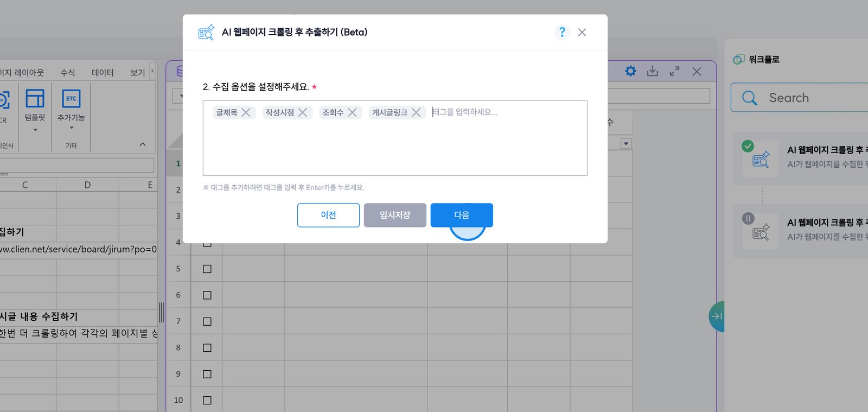Close the AI 웹페이지 크롤링 dialog
The height and width of the screenshot is (412, 868).
(x=582, y=33)
